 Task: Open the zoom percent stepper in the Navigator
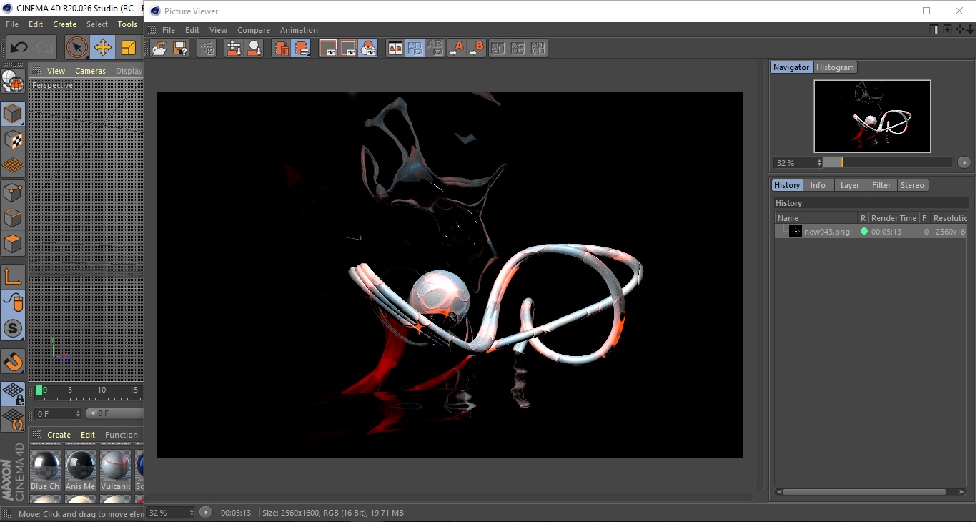coord(819,163)
